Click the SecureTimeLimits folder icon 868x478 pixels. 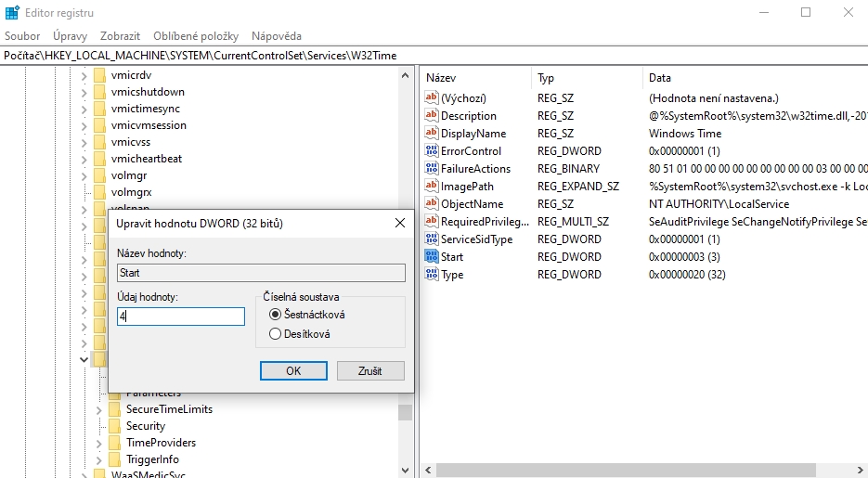coord(114,409)
